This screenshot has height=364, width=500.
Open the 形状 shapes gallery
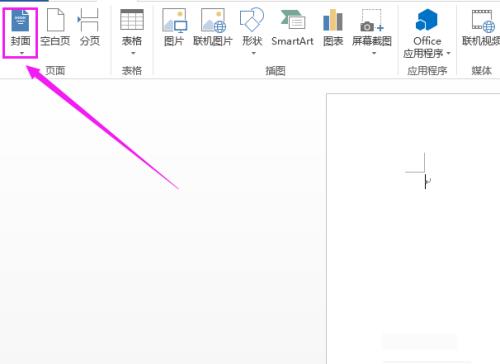tap(252, 32)
